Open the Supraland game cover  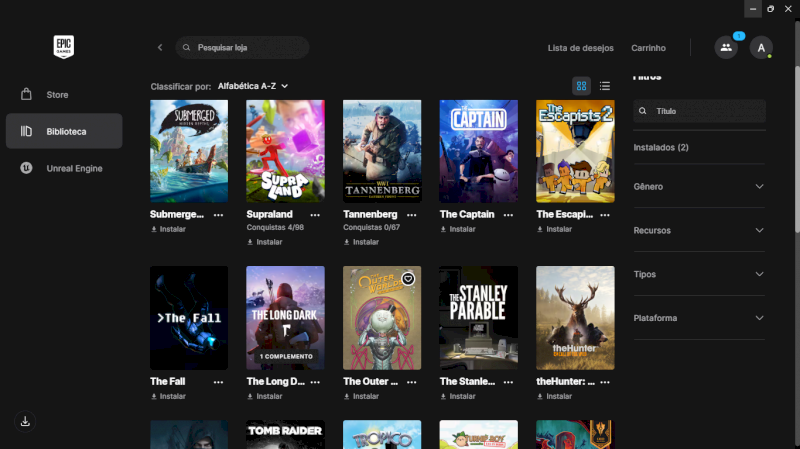(285, 151)
